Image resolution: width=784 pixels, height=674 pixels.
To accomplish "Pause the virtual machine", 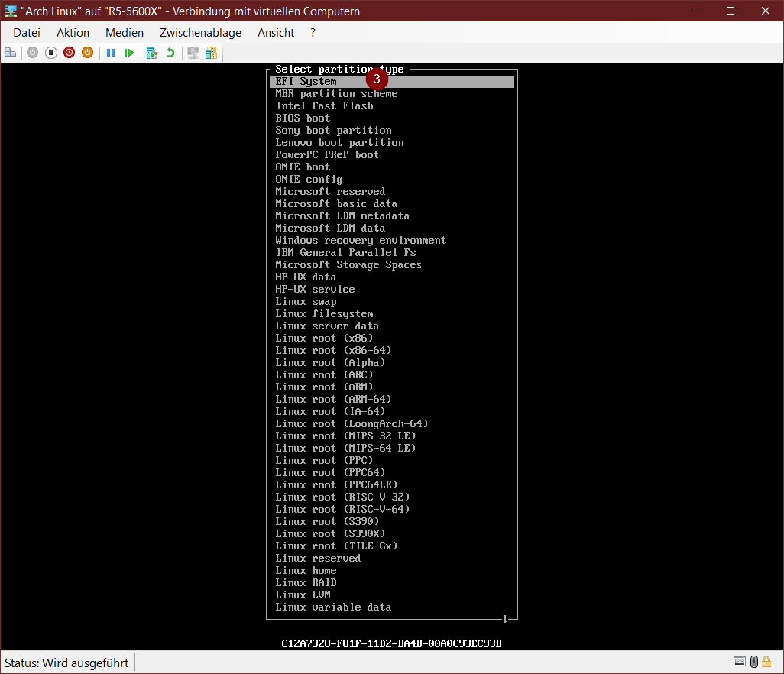I will (111, 53).
